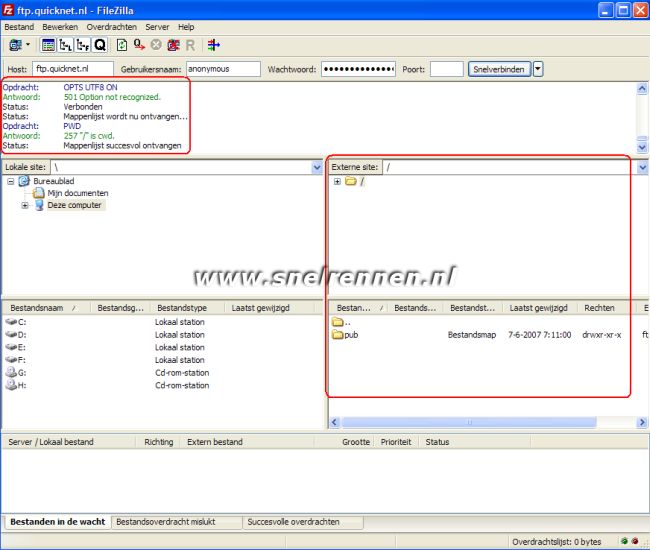Open the Overdrachten menu

pos(112,27)
